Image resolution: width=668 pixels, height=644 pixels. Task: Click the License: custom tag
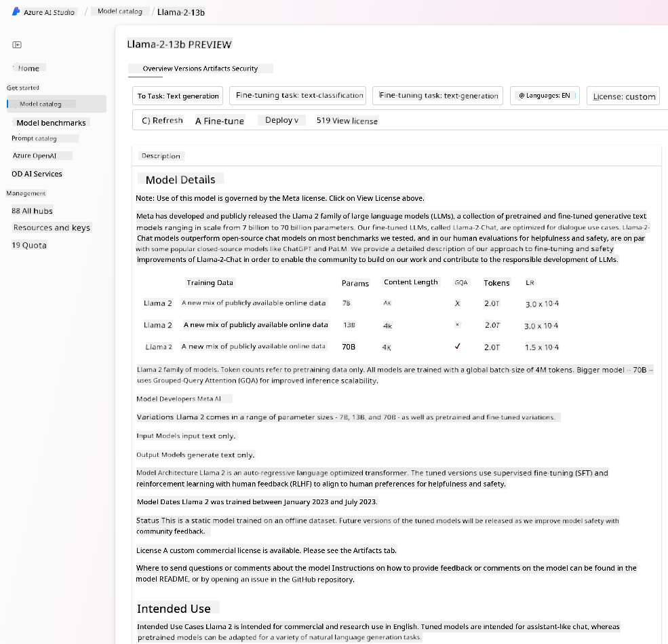[623, 96]
